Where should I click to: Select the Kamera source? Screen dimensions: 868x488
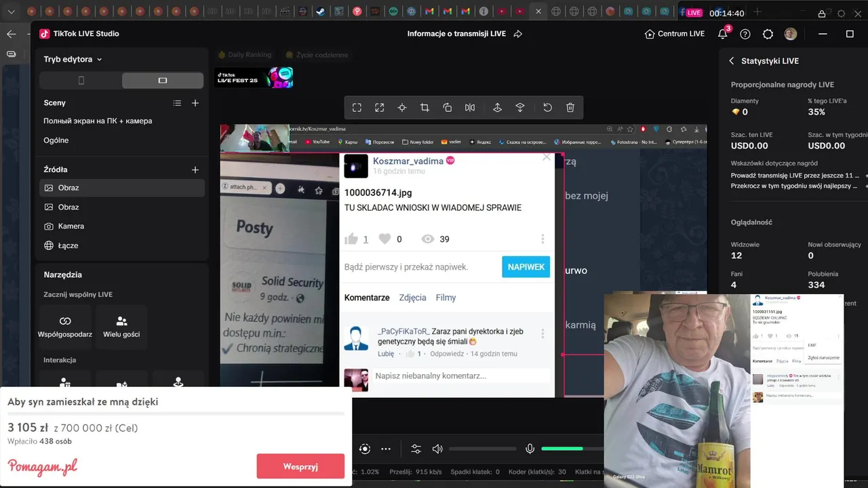click(x=122, y=226)
